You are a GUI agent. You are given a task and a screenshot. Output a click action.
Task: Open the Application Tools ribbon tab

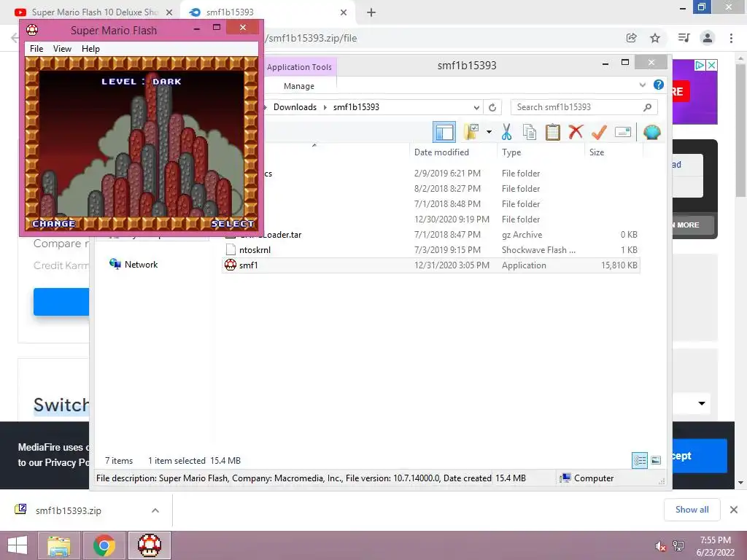tap(299, 67)
